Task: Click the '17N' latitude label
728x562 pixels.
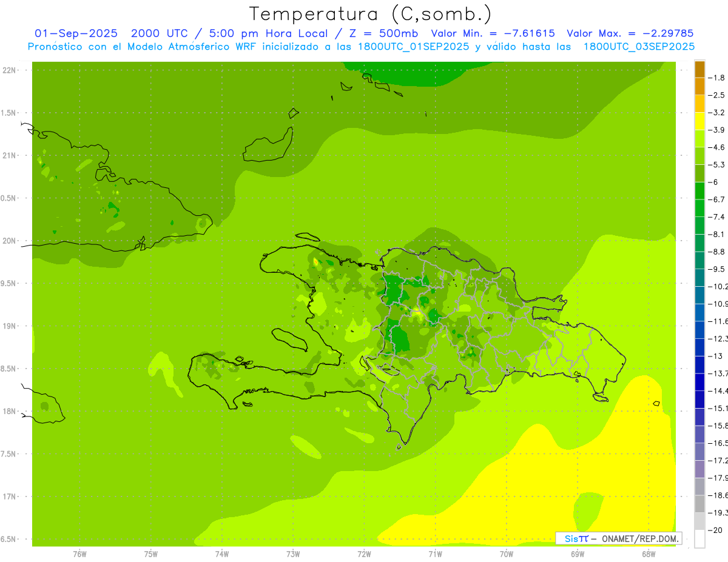Action: point(10,497)
